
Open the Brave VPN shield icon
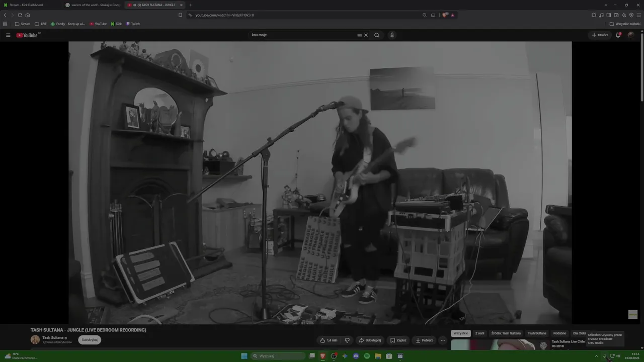(x=631, y=15)
